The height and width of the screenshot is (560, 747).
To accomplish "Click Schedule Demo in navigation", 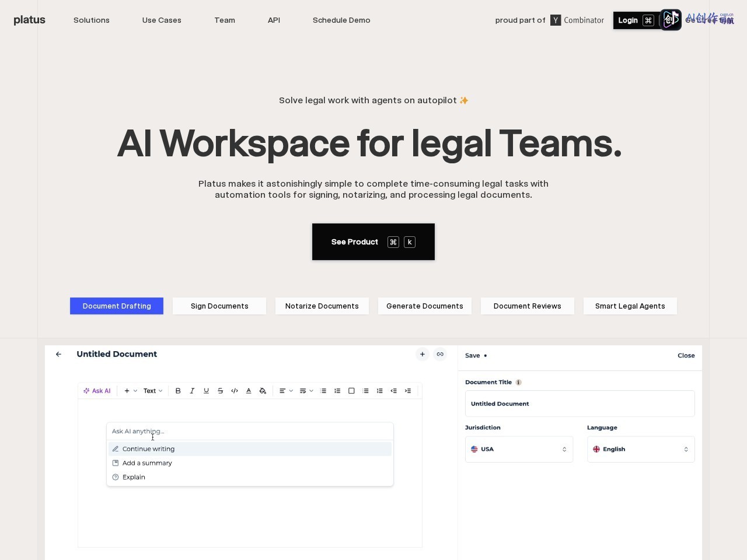I will (341, 20).
